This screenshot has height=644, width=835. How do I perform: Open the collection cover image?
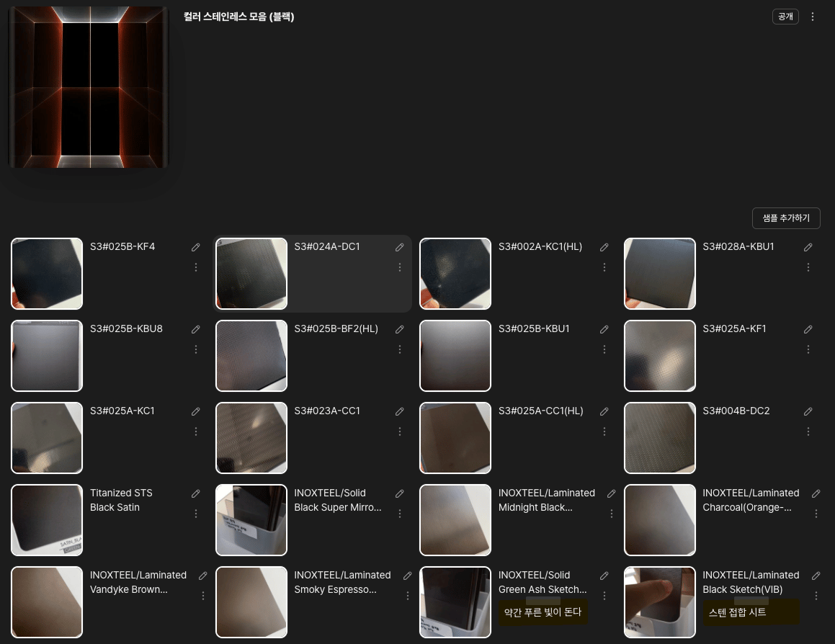pos(89,87)
